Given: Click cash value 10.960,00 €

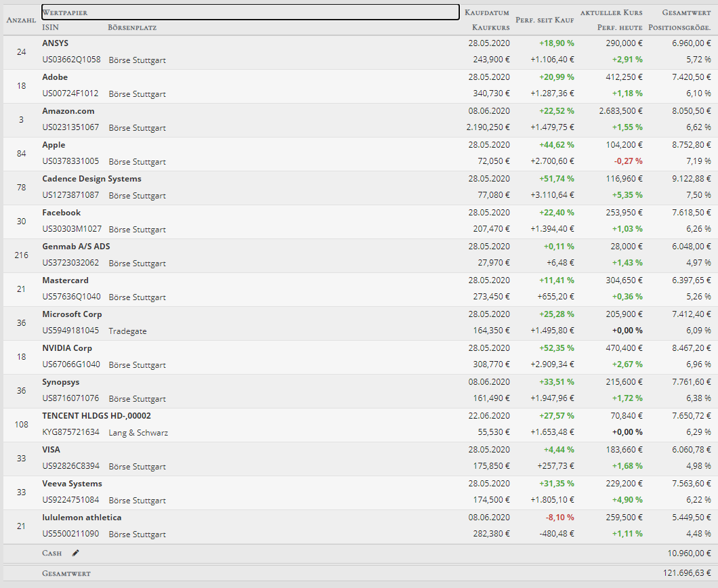Looking at the screenshot, I should (x=689, y=553).
